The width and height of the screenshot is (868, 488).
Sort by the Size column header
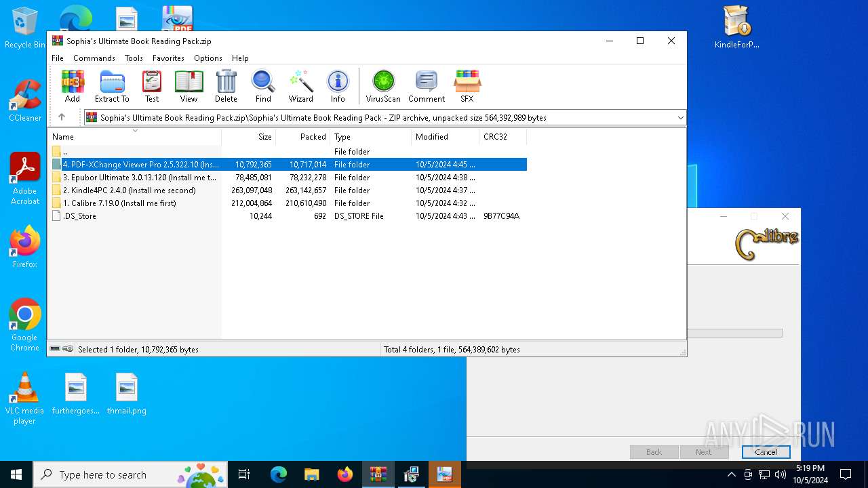[248, 137]
